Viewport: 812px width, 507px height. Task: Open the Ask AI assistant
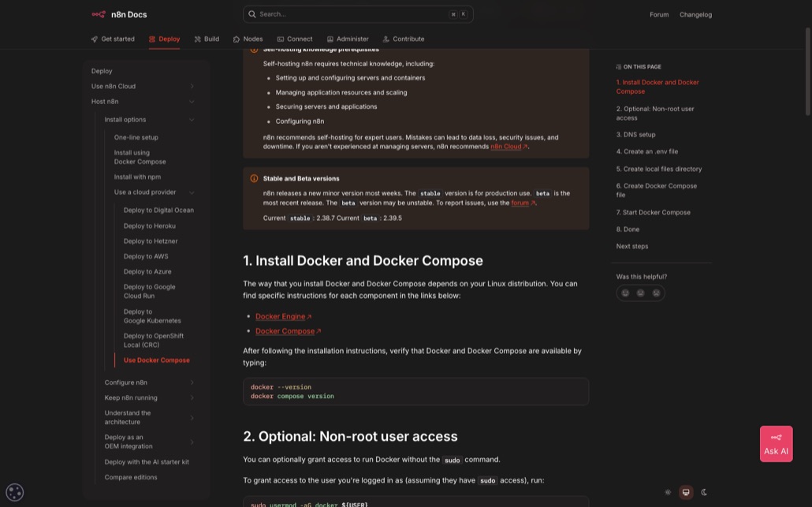click(x=776, y=444)
